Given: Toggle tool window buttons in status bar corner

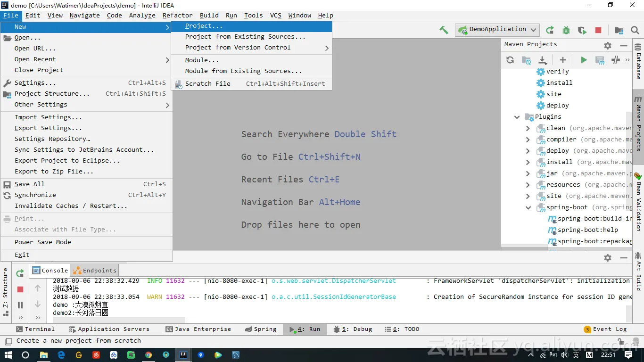Looking at the screenshot, I should click(8, 341).
